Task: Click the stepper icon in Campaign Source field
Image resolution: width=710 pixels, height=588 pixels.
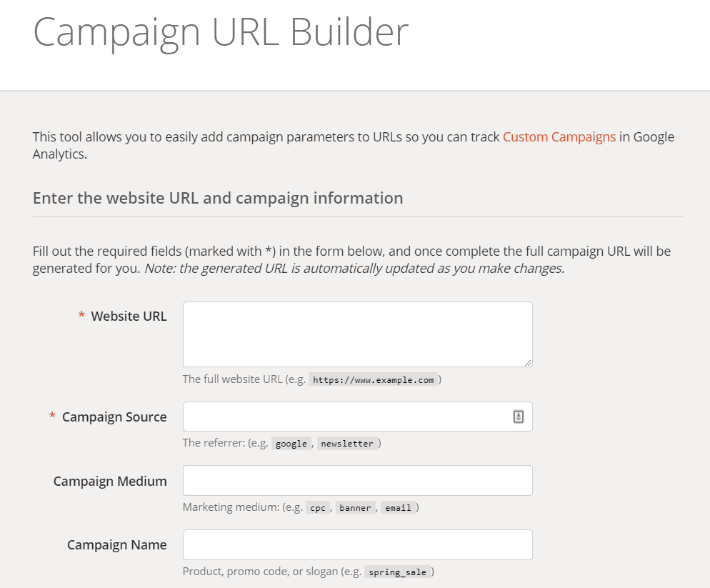Action: pyautogui.click(x=519, y=417)
